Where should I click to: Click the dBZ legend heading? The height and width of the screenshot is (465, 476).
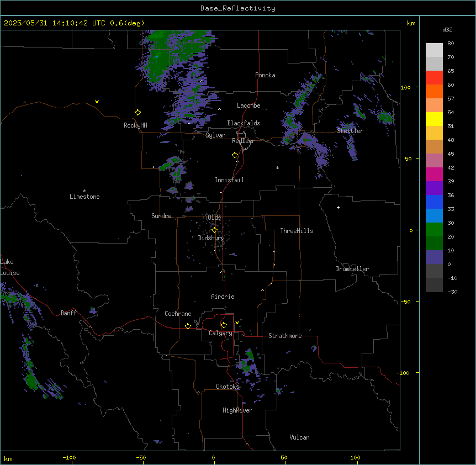447,29
